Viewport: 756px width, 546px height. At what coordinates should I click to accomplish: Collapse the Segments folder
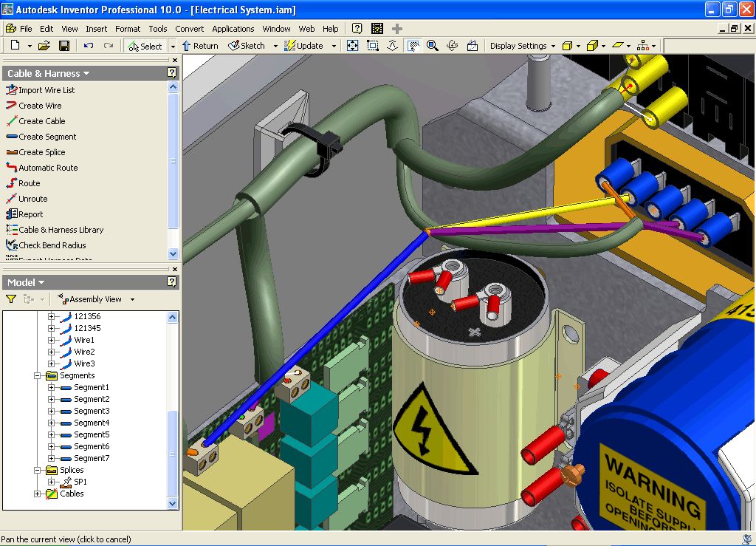coord(37,375)
